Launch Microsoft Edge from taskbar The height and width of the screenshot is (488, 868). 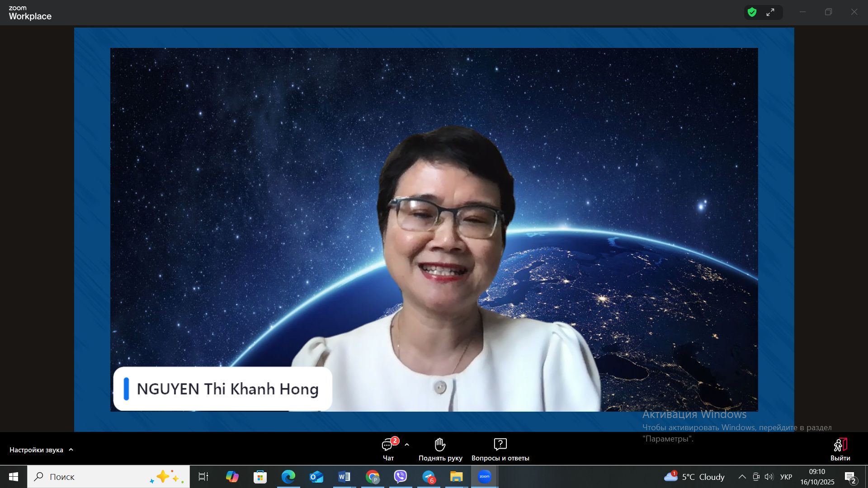(x=288, y=477)
